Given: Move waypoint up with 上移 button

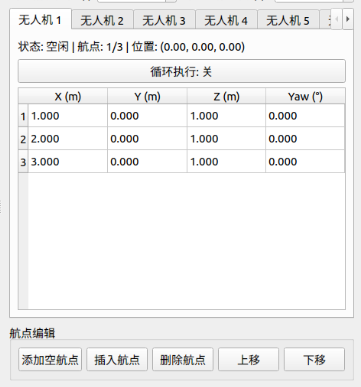Looking at the screenshot, I should (248, 359).
